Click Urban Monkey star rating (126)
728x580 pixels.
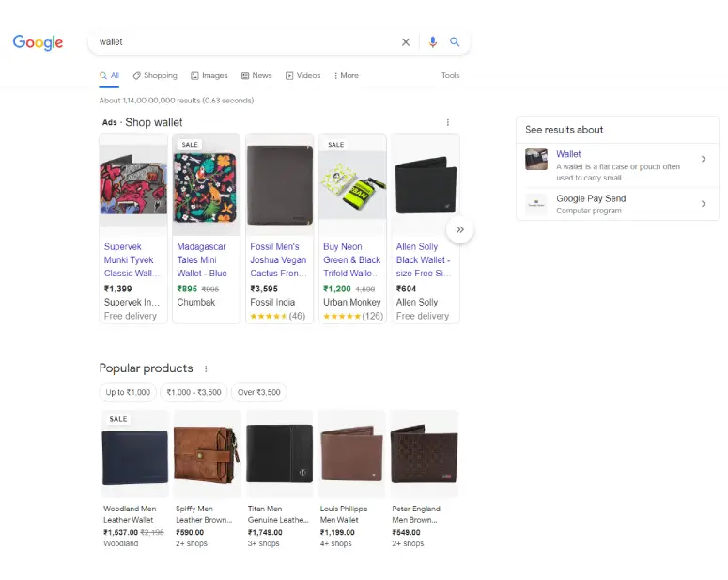(353, 316)
